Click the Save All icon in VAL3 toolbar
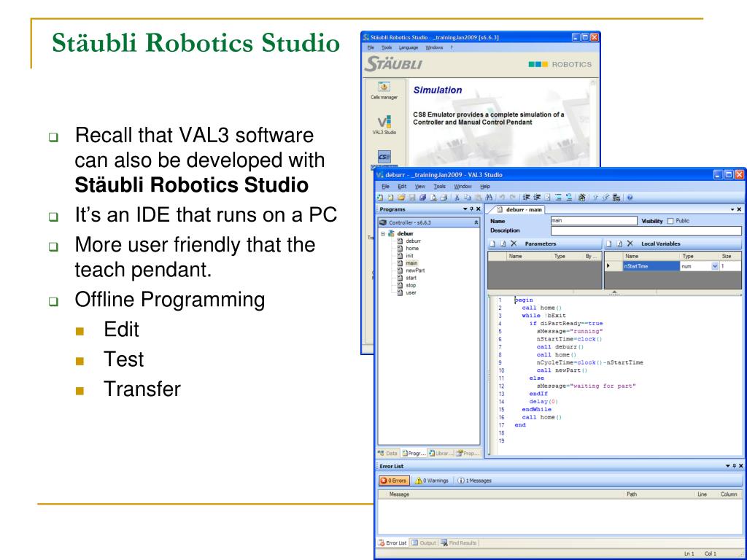Screen dimensions: 747x560 422,198
